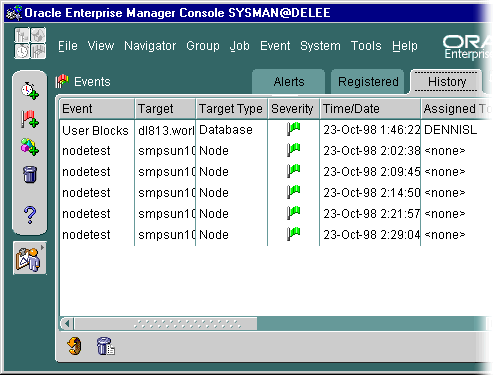
Task: Select nodetest in the 2:02:38 row
Action: tap(86, 151)
